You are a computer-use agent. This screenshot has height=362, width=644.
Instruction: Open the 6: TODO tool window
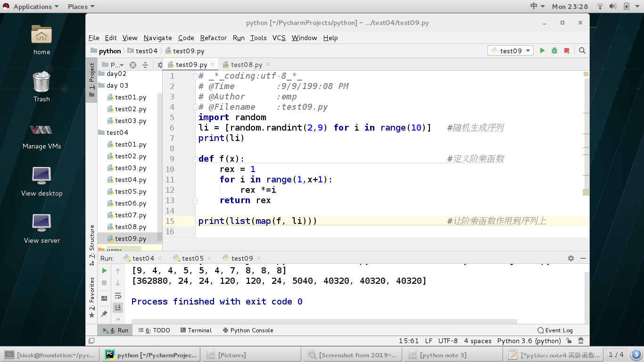(154, 330)
